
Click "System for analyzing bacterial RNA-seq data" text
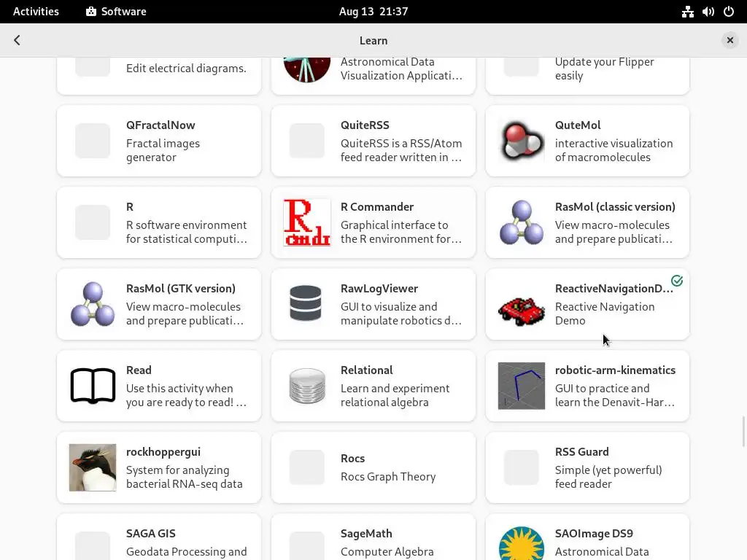pos(185,477)
